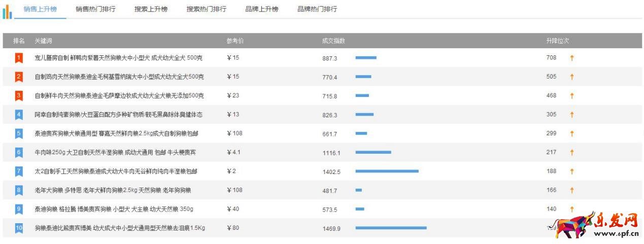Click the 成交指数 column header
Image resolution: width=644 pixels, height=244 pixels.
333,41
